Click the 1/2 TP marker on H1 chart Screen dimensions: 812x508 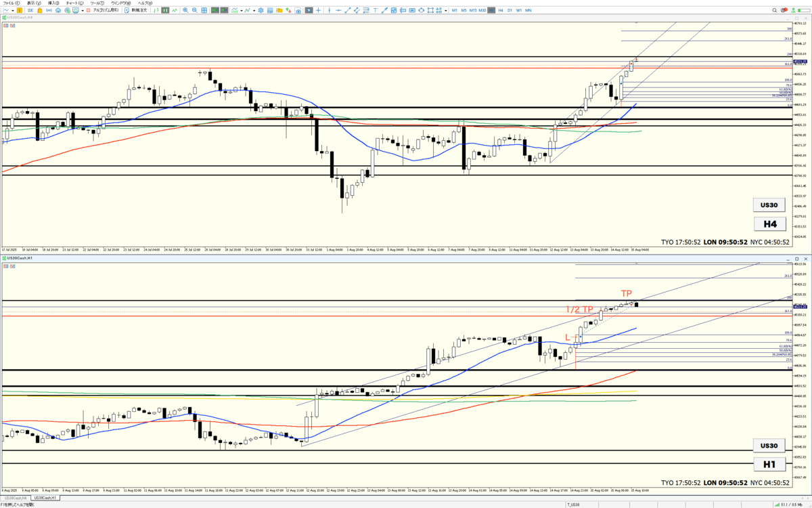[579, 310]
